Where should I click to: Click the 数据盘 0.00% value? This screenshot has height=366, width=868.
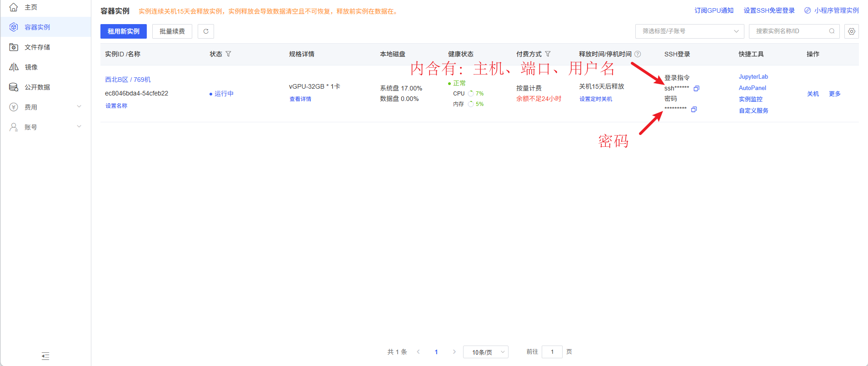pyautogui.click(x=399, y=99)
